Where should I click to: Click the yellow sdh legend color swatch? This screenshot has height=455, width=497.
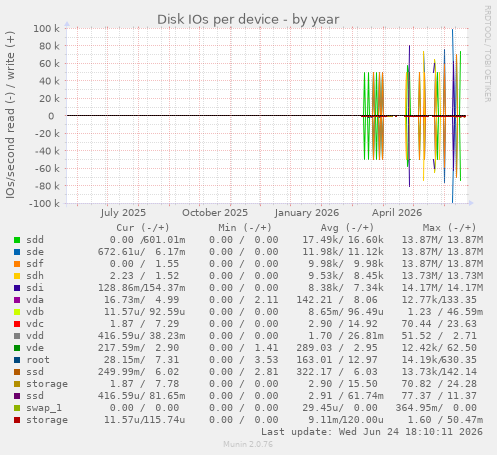(17, 276)
